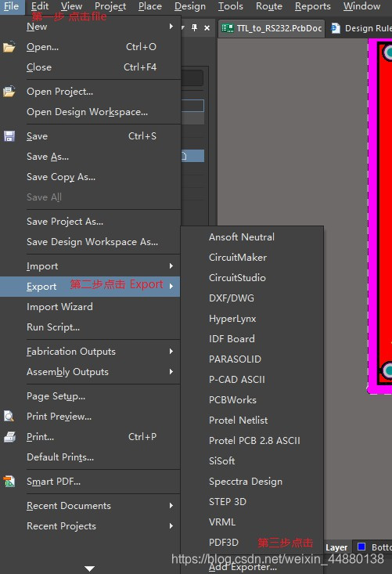Click the TTL_to_RS232.PcbDoc tab icon
Viewport: 392px width, 574px height.
click(x=228, y=28)
